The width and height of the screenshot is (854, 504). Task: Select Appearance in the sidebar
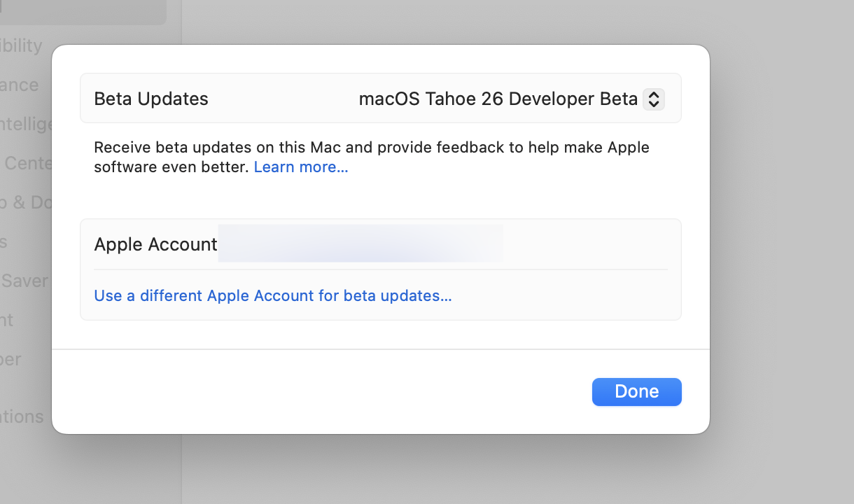pyautogui.click(x=20, y=85)
